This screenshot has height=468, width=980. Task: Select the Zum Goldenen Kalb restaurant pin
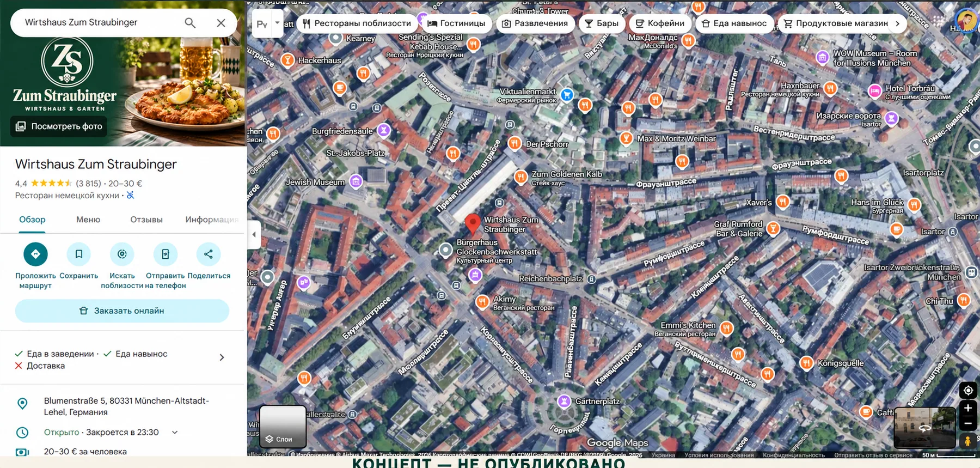click(521, 177)
